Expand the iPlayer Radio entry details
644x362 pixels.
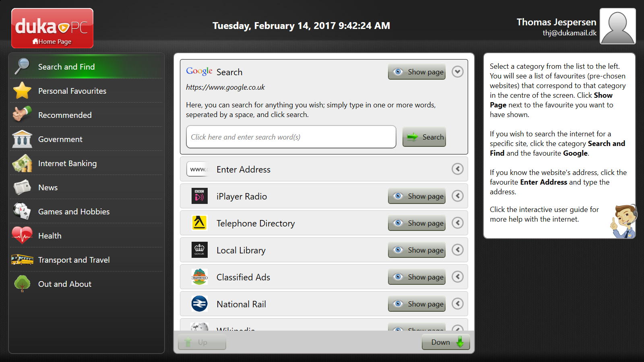click(457, 196)
